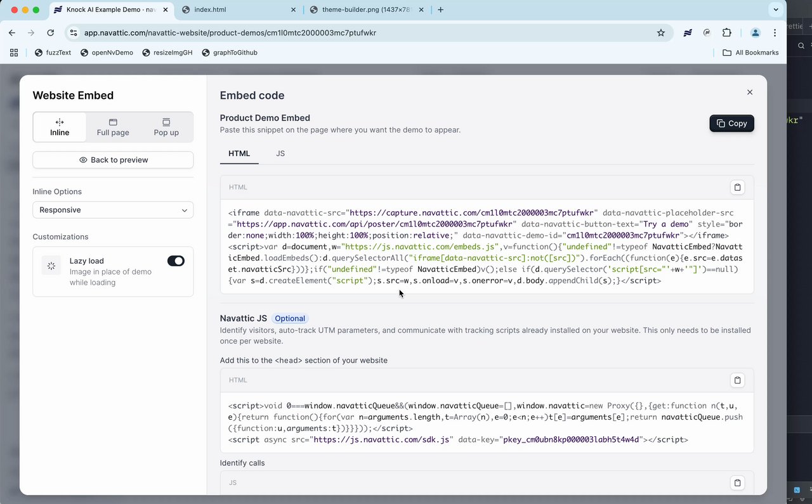Click the second toolbar extension icon beside Navattic

pos(707,32)
